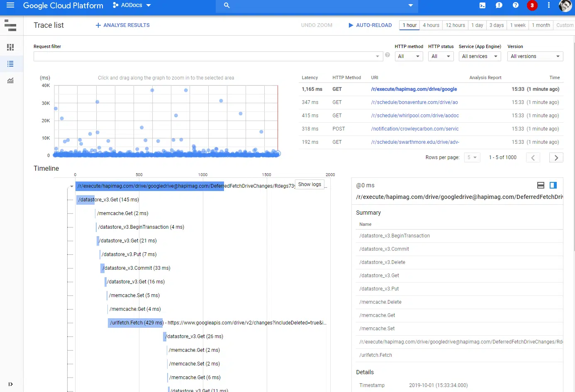Open the AODocs project selector
Image resolution: width=575 pixels, height=392 pixels.
[132, 5]
